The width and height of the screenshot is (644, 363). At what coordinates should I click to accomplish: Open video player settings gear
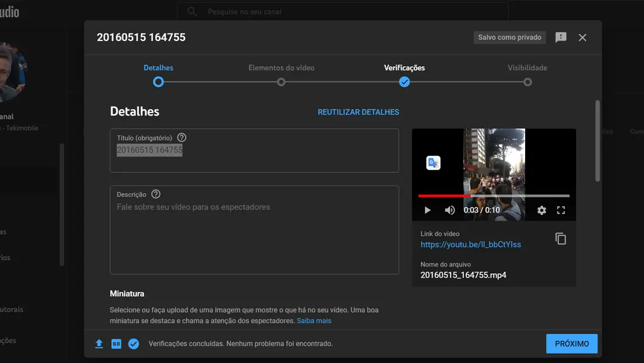pyautogui.click(x=542, y=210)
